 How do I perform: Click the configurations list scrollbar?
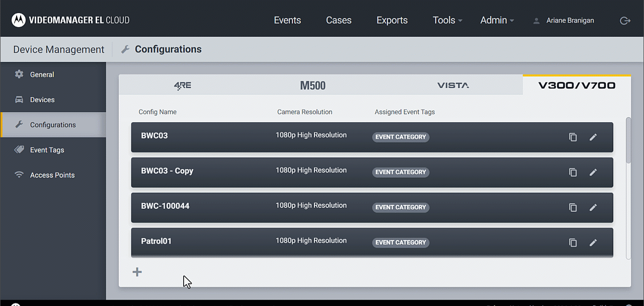[628, 141]
